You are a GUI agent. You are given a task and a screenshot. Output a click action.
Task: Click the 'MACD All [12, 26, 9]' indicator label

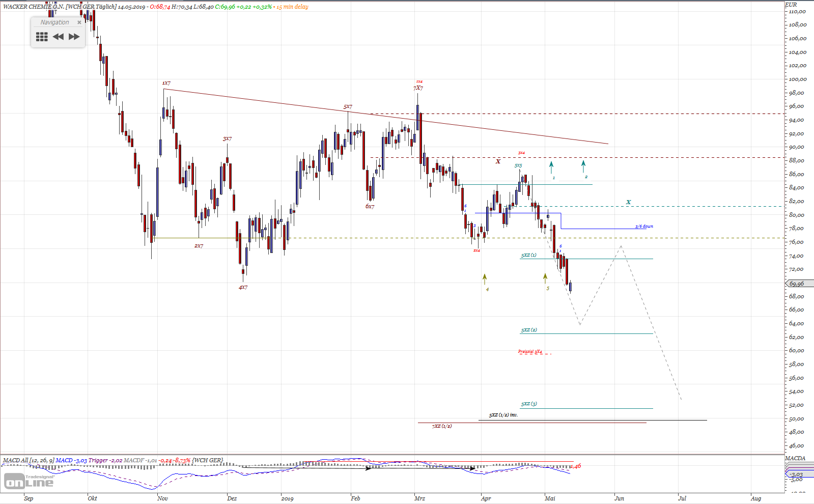29,460
